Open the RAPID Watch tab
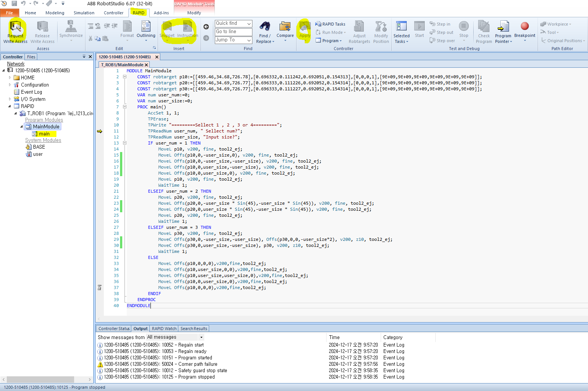 [164, 329]
